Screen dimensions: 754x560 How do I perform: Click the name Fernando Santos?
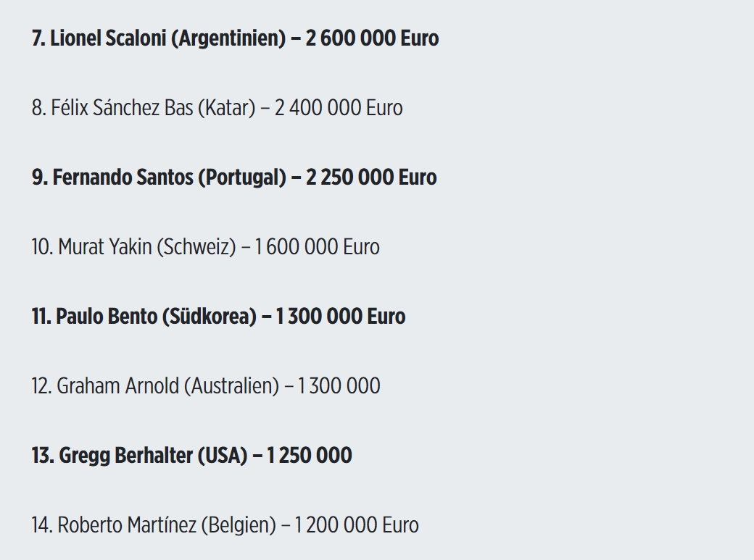click(x=123, y=177)
